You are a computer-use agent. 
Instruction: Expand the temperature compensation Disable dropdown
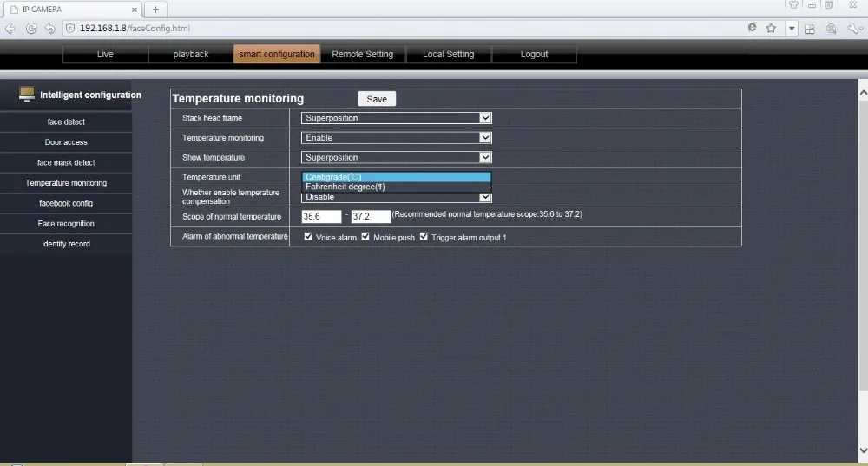[485, 197]
